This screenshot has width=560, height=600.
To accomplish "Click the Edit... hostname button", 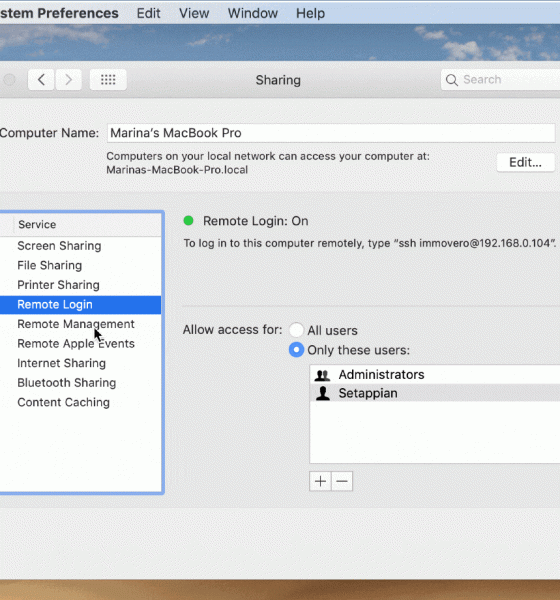I will [526, 162].
